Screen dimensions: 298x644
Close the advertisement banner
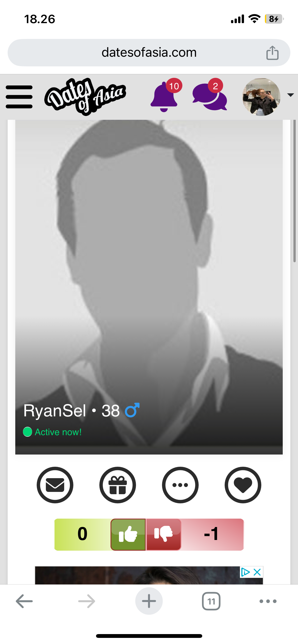(x=257, y=572)
